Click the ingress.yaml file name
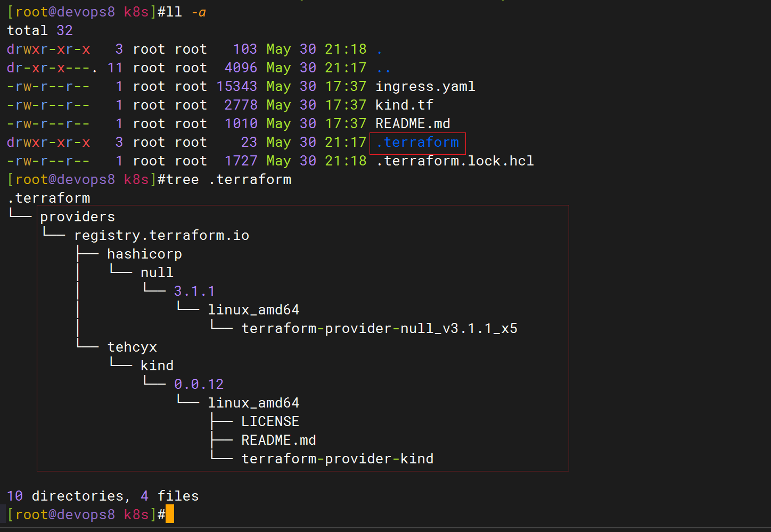The image size is (771, 532). tap(425, 86)
